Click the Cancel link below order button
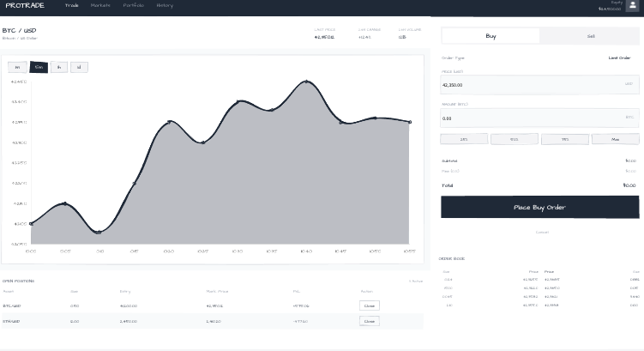The height and width of the screenshot is (351, 644). pos(542,233)
